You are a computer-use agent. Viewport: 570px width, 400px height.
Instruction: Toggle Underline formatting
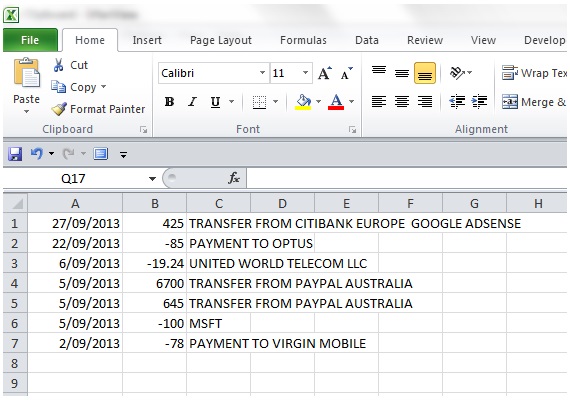click(216, 102)
